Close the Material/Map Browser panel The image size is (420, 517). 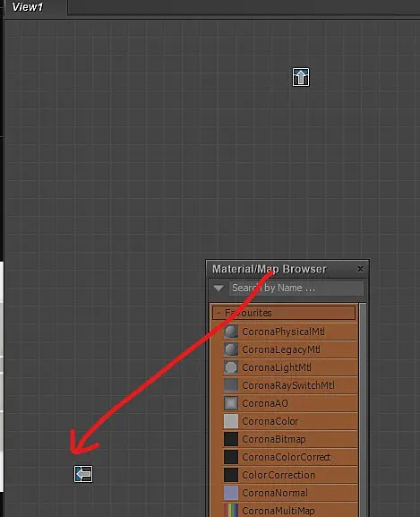(x=360, y=269)
